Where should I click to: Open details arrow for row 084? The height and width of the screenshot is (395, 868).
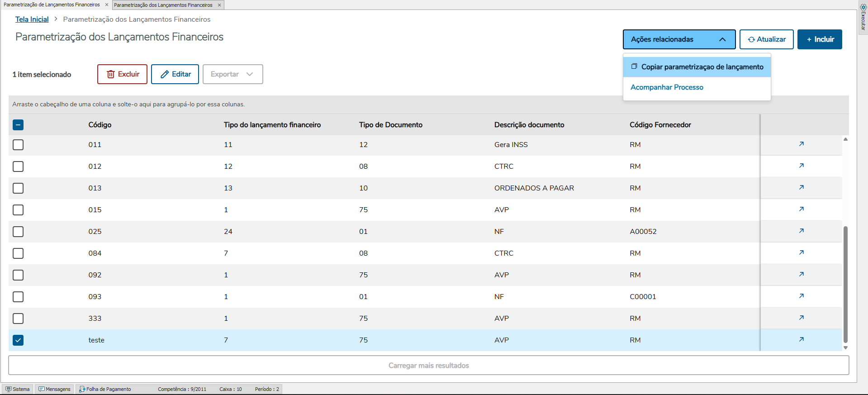(801, 253)
